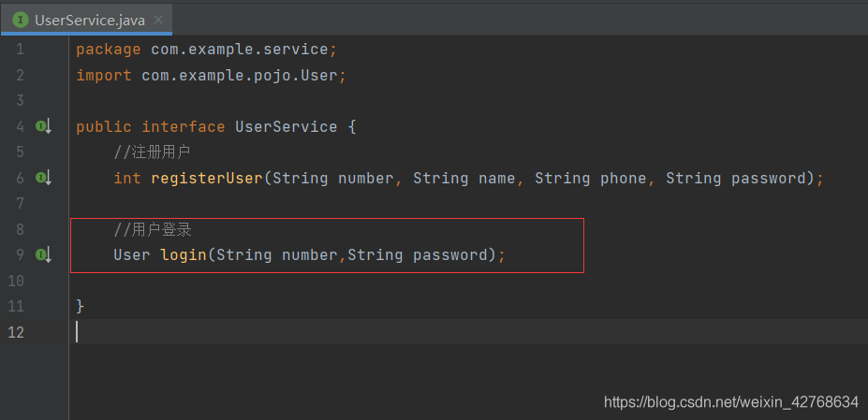868x420 pixels.
Task: Click the interface icon on UserService.java tab
Action: click(20, 20)
